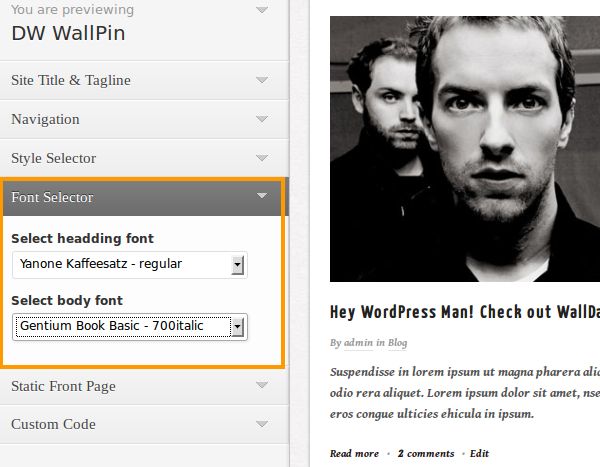The width and height of the screenshot is (600, 467).
Task: Expand the 'You are previewing' theme info
Action: pyautogui.click(x=144, y=29)
